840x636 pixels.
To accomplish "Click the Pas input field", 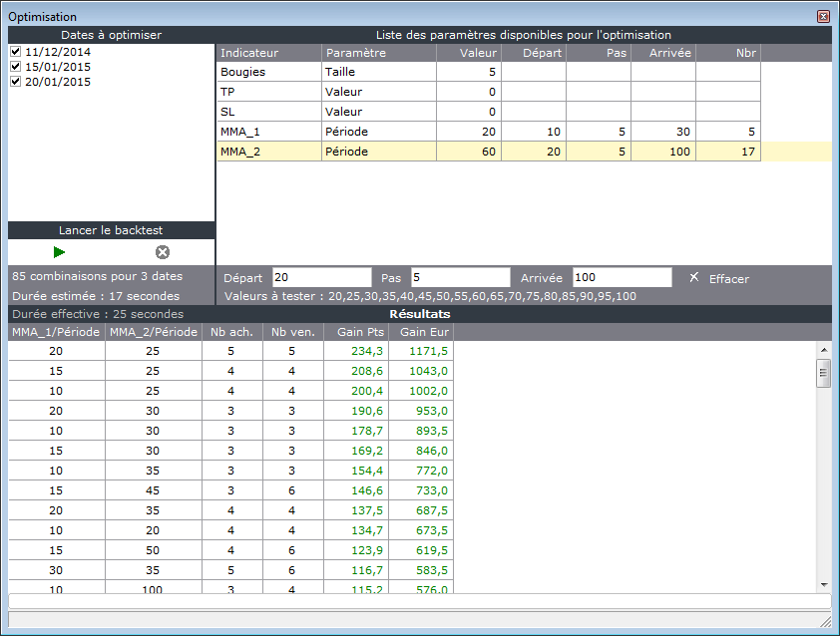I will (460, 277).
